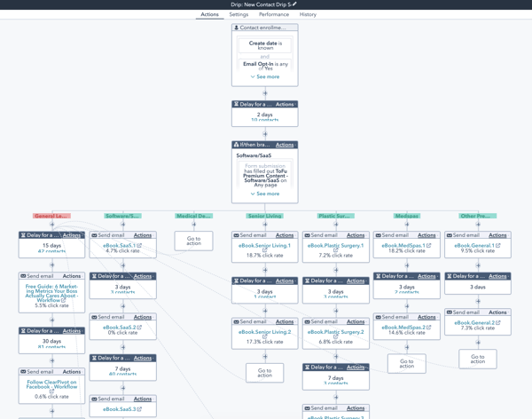Viewport: 532px width, 419px height.
Task: Click the Create date is known filter
Action: tap(265, 45)
